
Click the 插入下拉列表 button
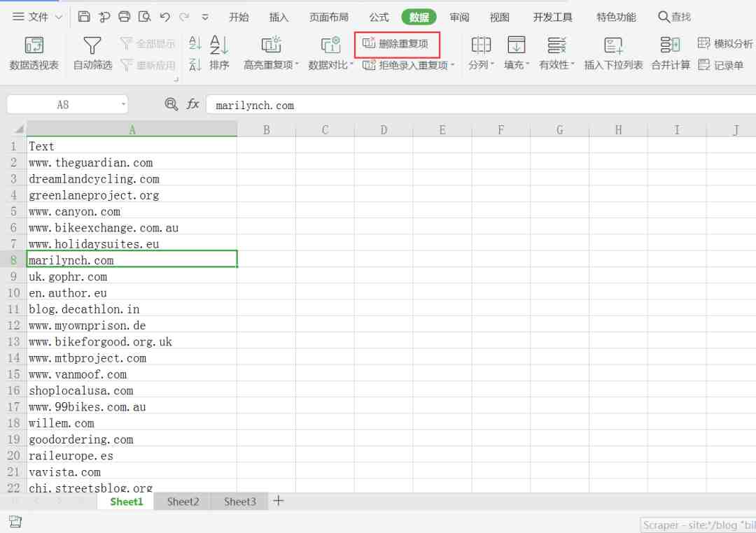coord(613,53)
